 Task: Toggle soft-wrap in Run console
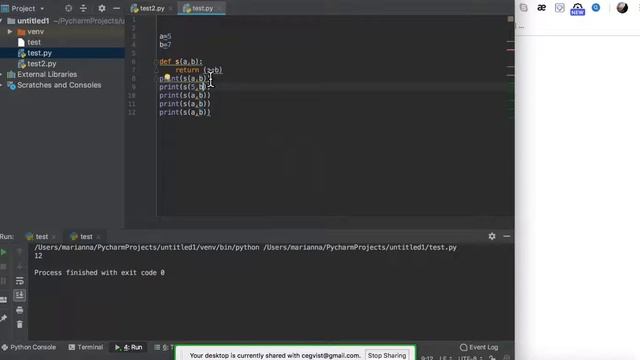pos(19,281)
